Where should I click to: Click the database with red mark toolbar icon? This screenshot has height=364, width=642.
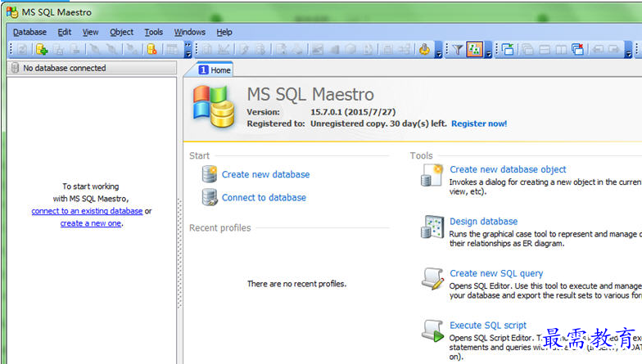pyautogui.click(x=151, y=50)
